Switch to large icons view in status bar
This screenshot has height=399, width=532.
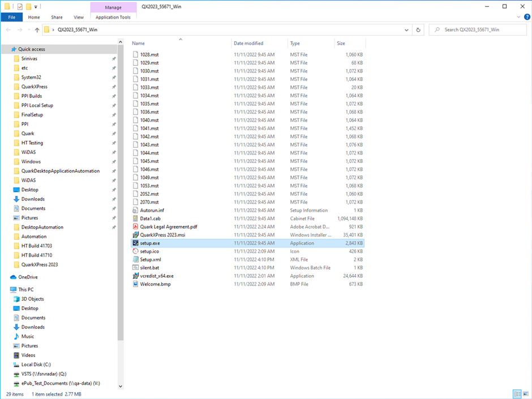[525, 394]
